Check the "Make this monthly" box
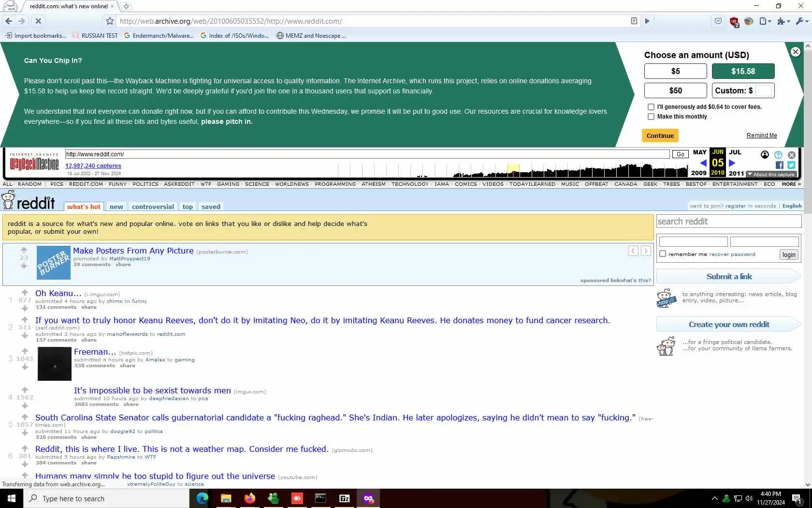This screenshot has height=508, width=812. [651, 117]
